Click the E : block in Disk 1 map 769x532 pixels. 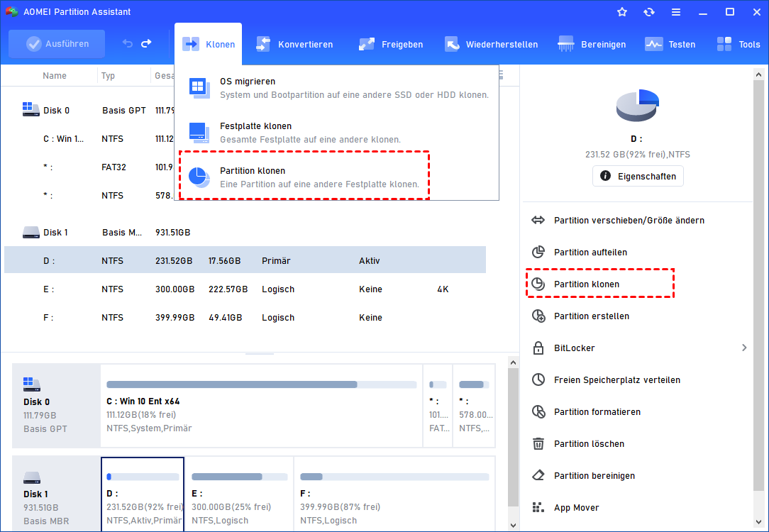click(239, 494)
